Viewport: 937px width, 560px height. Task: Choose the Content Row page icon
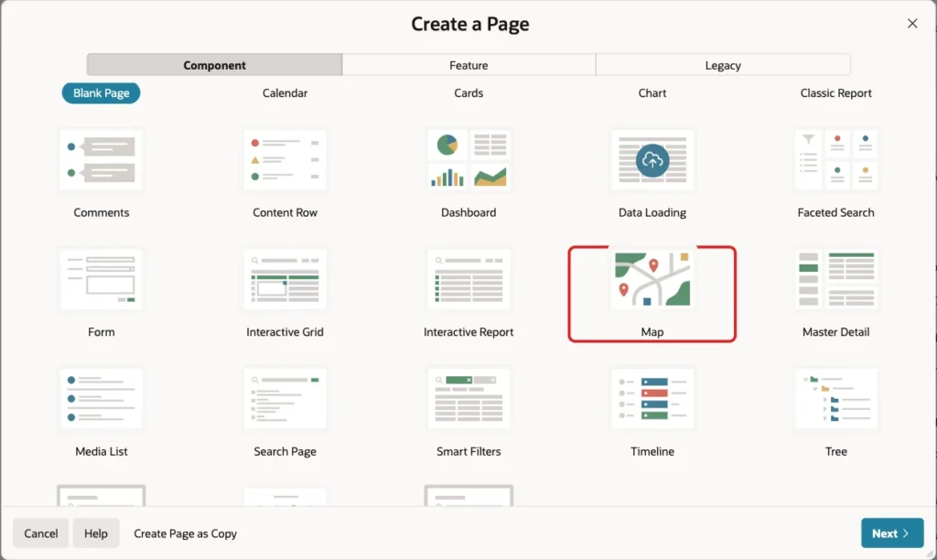[285, 160]
